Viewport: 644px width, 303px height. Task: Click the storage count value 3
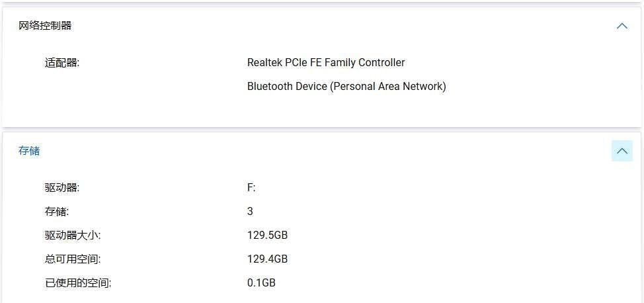(x=250, y=211)
